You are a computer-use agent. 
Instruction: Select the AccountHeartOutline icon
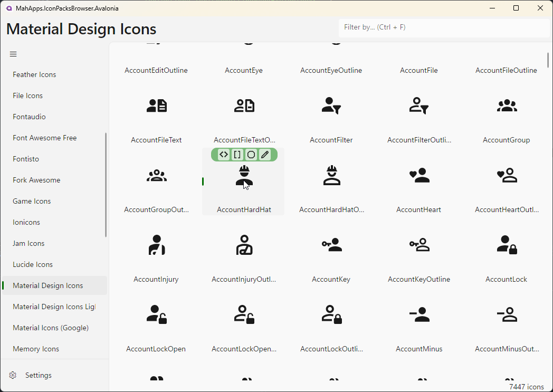(507, 176)
